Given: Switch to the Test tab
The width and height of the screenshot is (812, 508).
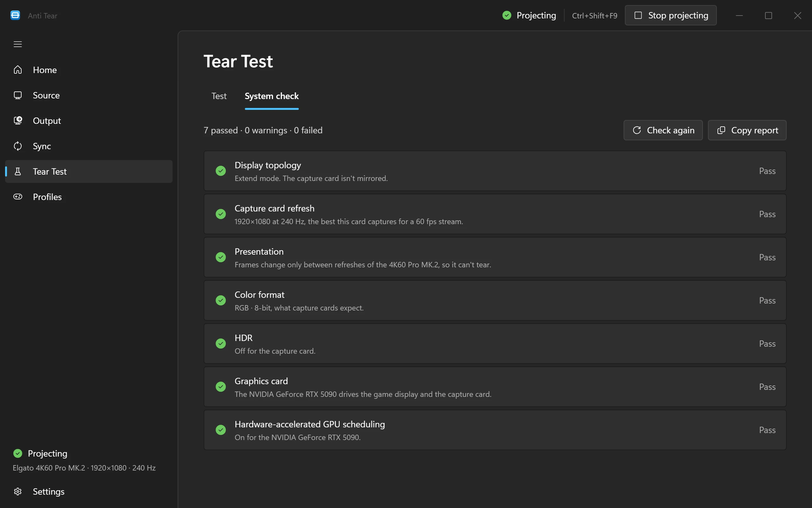Looking at the screenshot, I should pos(219,96).
